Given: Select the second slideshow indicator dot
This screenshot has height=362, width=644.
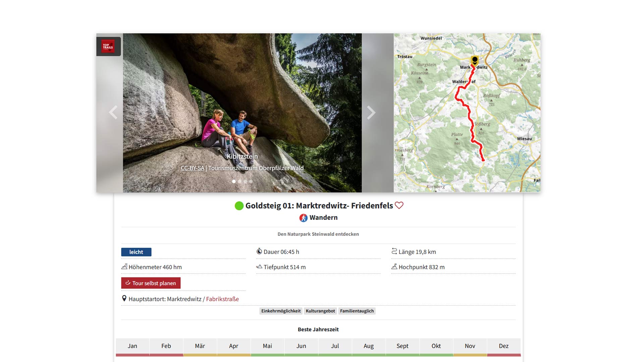Looking at the screenshot, I should (x=239, y=181).
